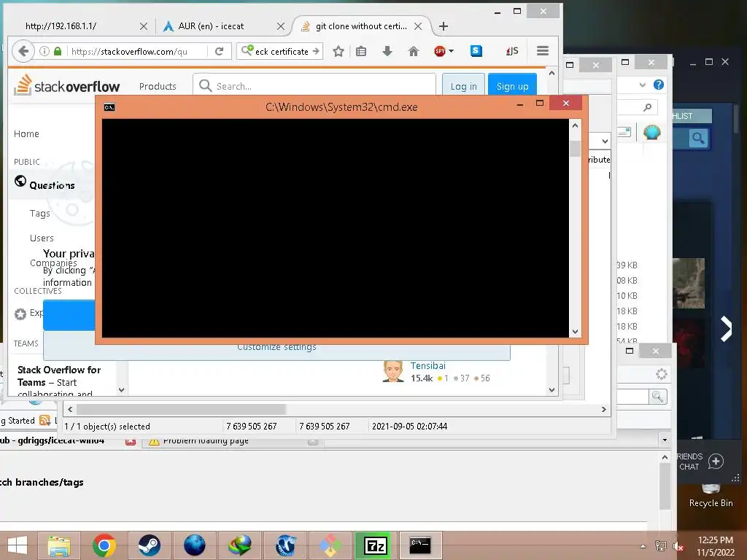
Task: Click the JS script blocker icon
Action: 512,51
